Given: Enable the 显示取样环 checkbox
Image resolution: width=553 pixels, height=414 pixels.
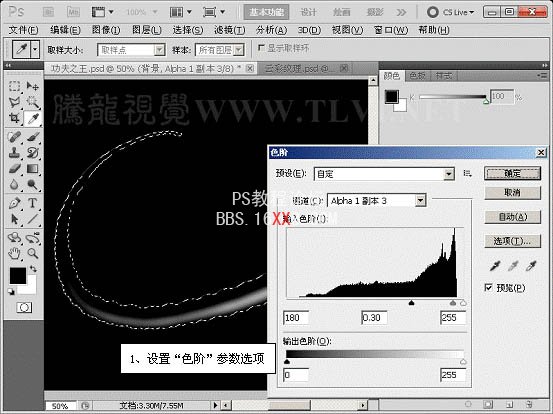Looking at the screenshot, I should click(x=261, y=47).
